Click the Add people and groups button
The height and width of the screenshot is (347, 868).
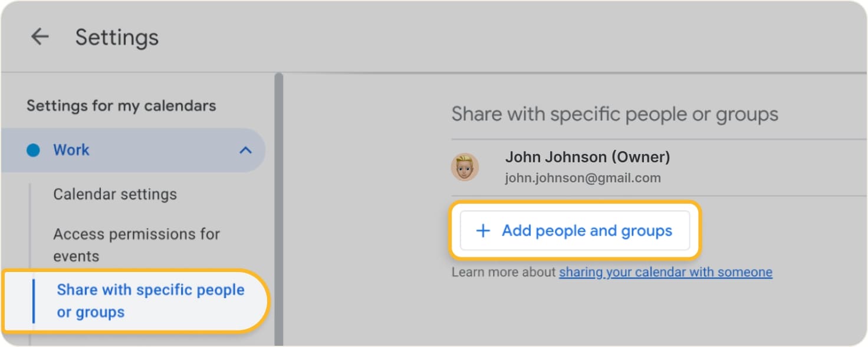tap(575, 231)
